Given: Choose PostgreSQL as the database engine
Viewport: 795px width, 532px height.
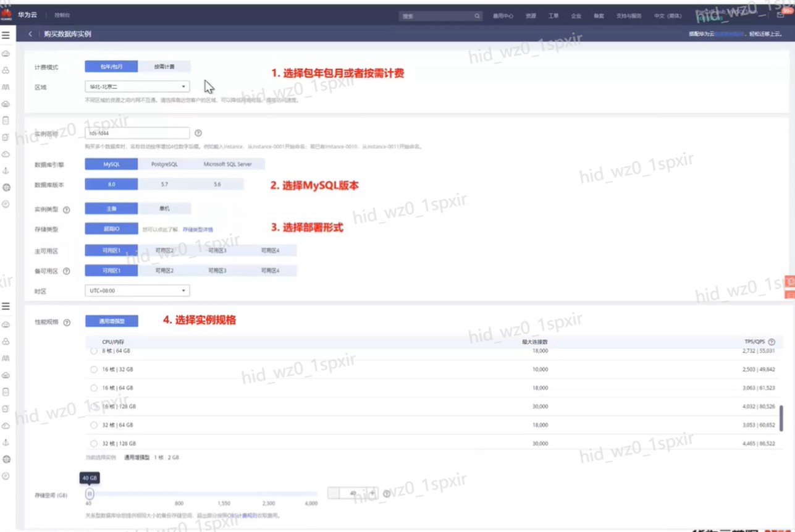Looking at the screenshot, I should [164, 164].
